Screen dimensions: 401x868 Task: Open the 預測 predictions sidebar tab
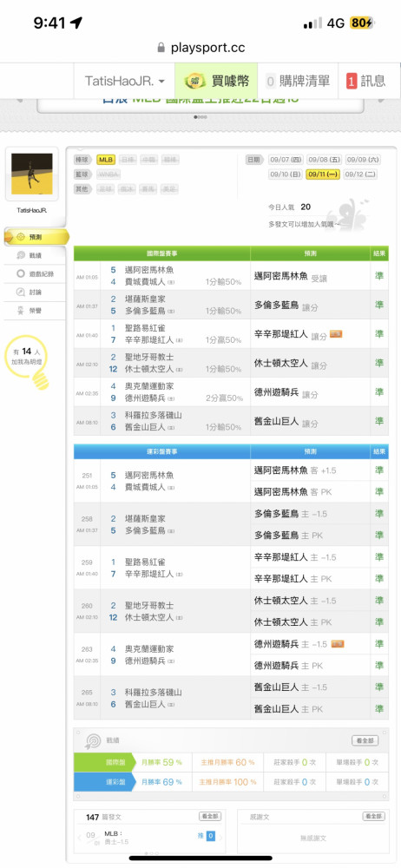pyautogui.click(x=36, y=237)
